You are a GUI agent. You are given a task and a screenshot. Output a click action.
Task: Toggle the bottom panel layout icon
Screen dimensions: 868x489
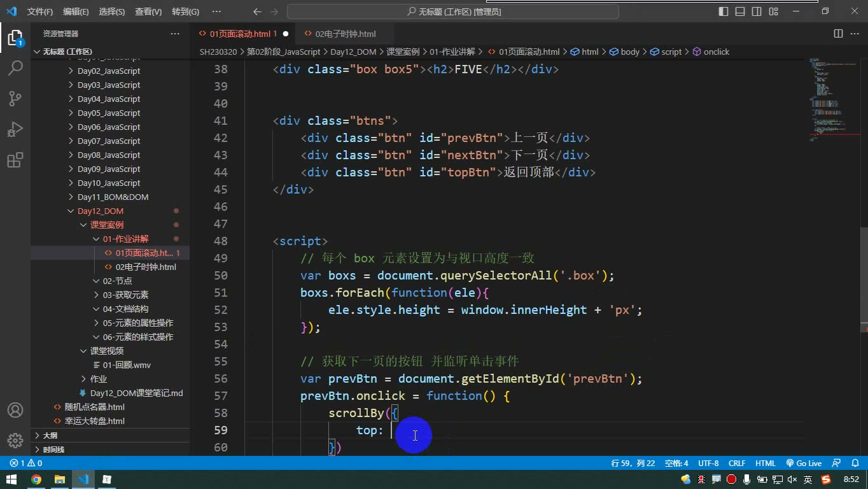point(740,11)
